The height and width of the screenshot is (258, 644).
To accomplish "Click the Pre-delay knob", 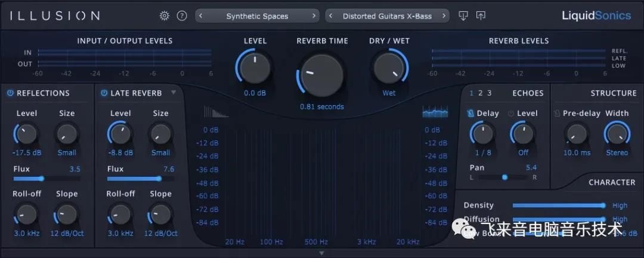I will pos(577,134).
